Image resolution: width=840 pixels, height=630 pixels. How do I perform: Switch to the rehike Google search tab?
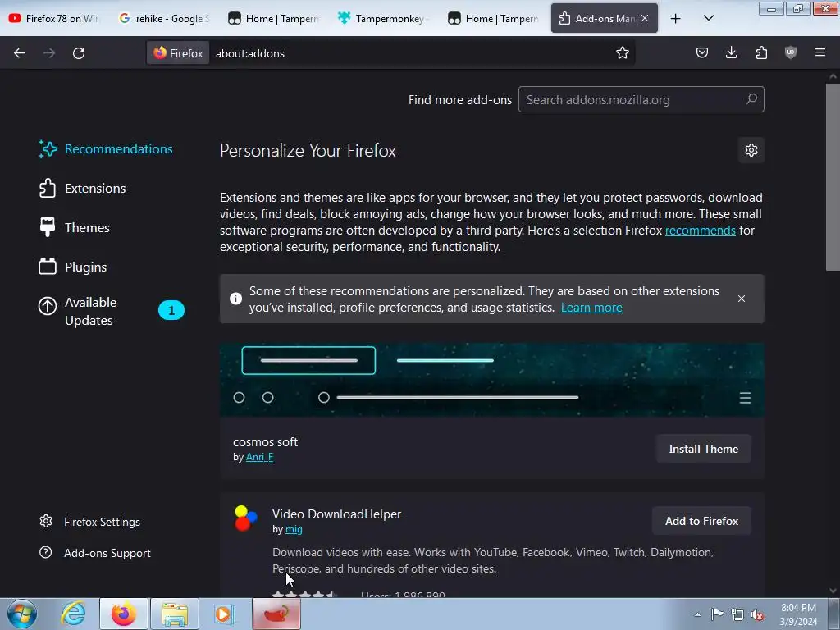(164, 19)
